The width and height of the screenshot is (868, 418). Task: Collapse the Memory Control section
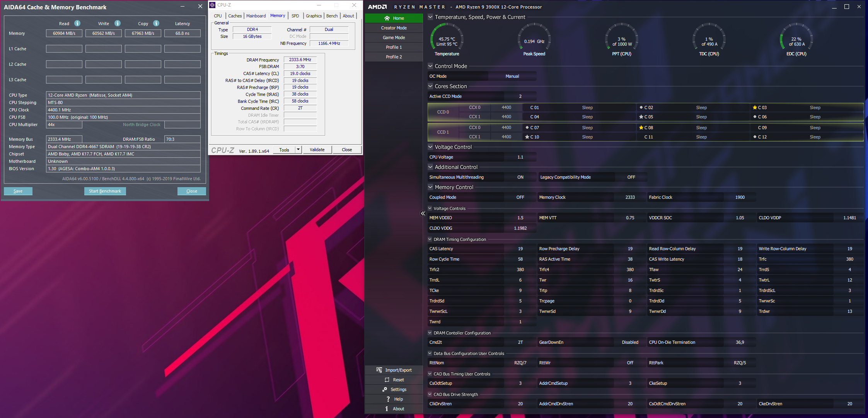[430, 187]
